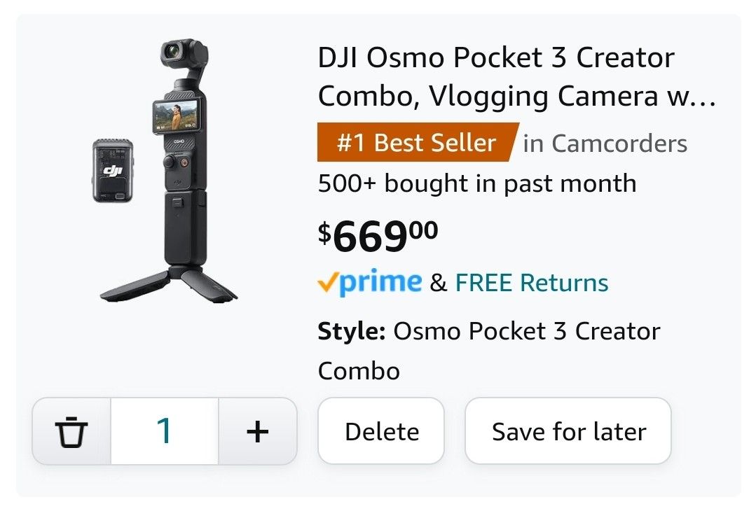
Task: Click the blue prime logo text
Action: pos(380,283)
